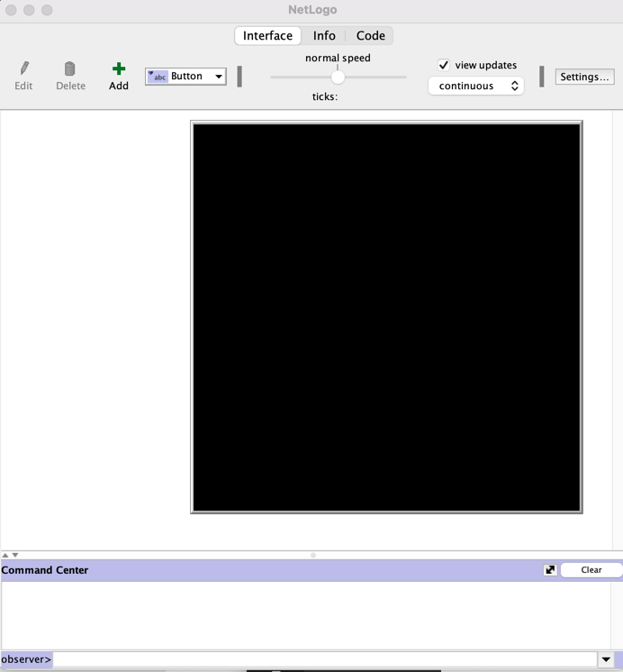Image resolution: width=623 pixels, height=672 pixels.
Task: Click the window zoom button
Action: click(47, 10)
